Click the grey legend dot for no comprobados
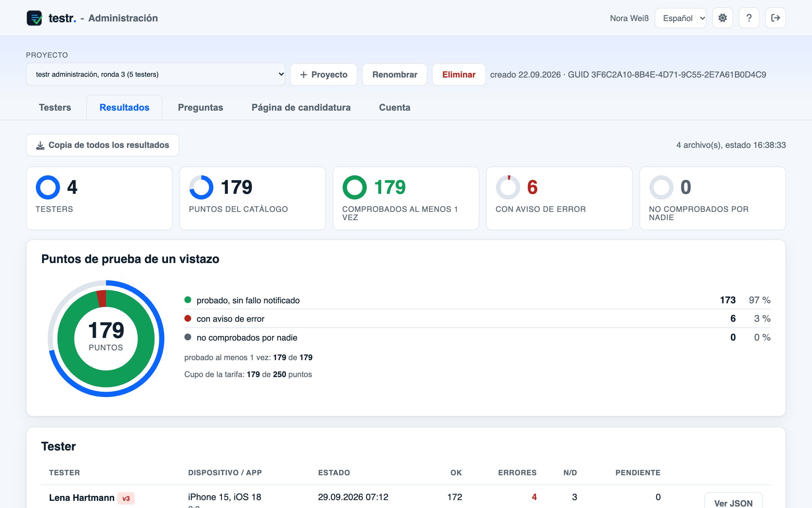 pyautogui.click(x=188, y=337)
